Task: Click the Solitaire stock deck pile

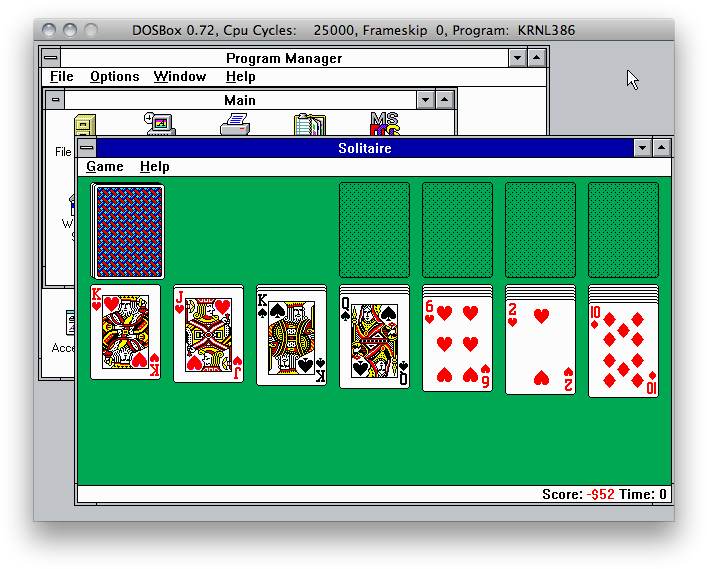Action: tap(128, 231)
